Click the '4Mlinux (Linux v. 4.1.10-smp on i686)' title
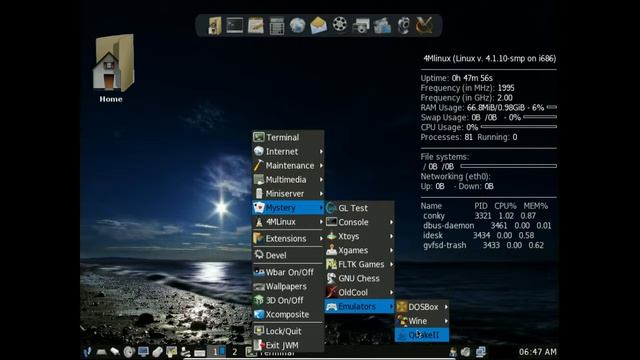 (x=489, y=58)
